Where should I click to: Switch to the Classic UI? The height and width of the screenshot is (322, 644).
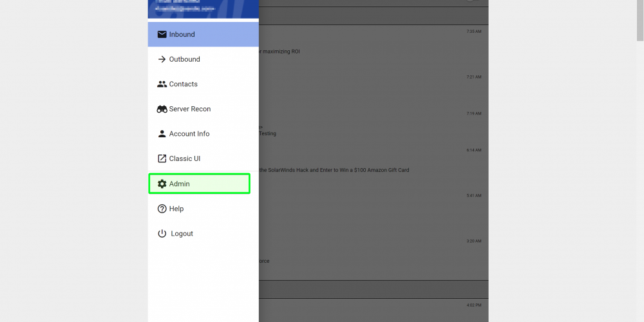pos(204,158)
